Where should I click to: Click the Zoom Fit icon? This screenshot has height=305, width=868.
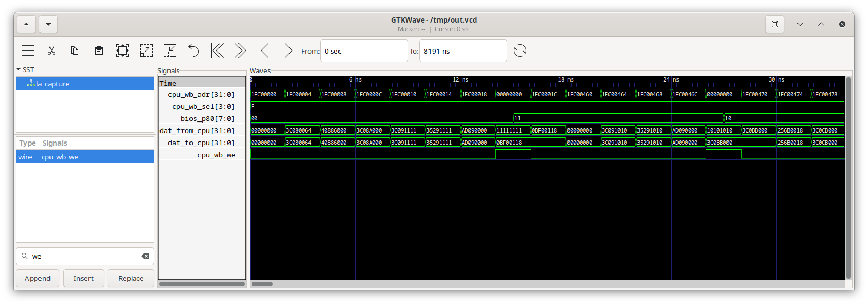pyautogui.click(x=123, y=50)
